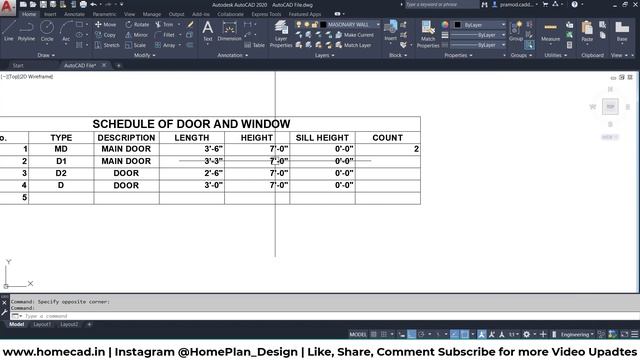Click the Stretch tool
Viewport: 640px width, 360px height.
point(107,45)
